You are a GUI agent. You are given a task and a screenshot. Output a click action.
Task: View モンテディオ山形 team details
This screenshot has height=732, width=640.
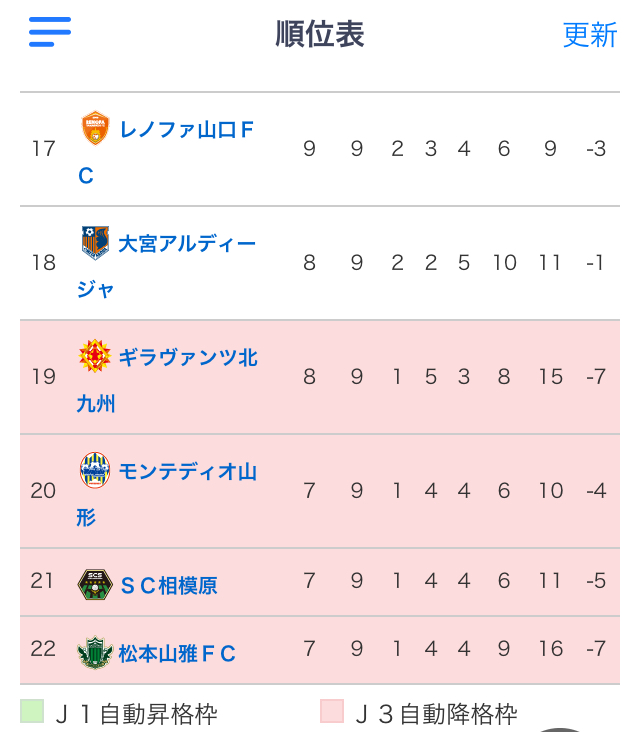coord(187,472)
